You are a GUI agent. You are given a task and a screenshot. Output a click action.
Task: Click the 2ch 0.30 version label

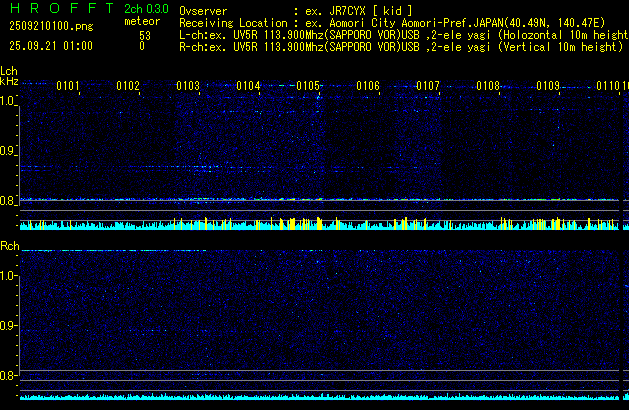[x=144, y=9]
